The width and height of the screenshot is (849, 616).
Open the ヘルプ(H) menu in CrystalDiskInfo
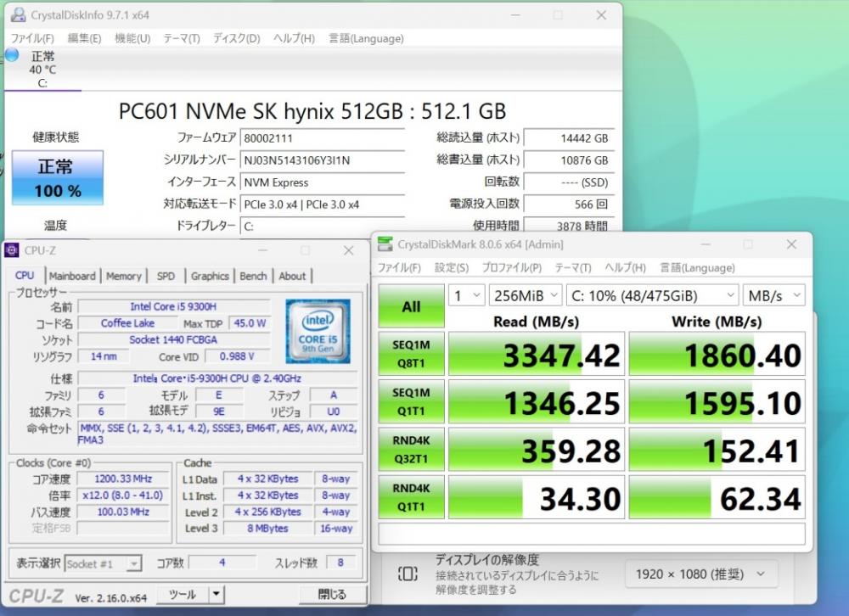click(x=294, y=38)
